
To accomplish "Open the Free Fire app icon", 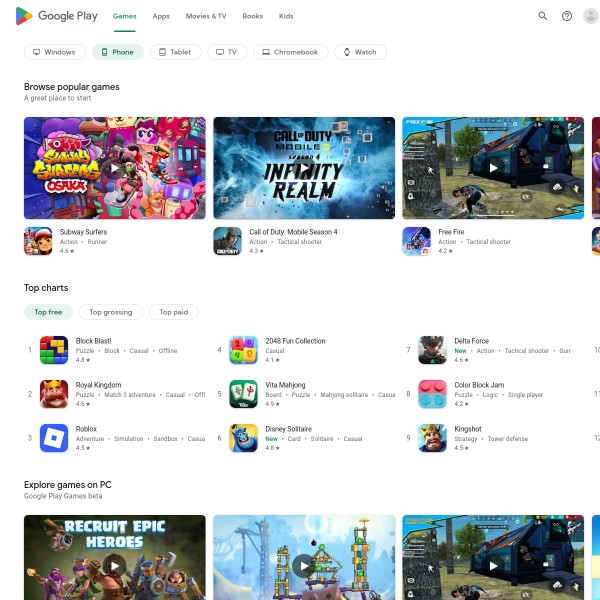I will (417, 241).
